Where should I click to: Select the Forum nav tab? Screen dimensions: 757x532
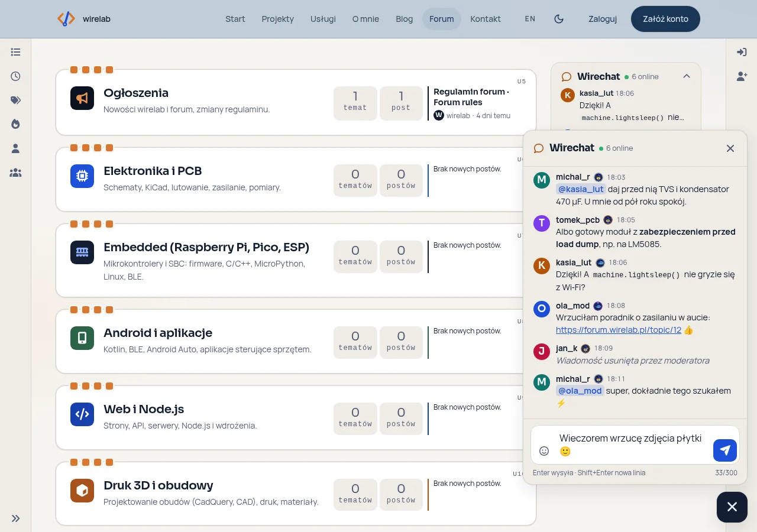tap(442, 19)
